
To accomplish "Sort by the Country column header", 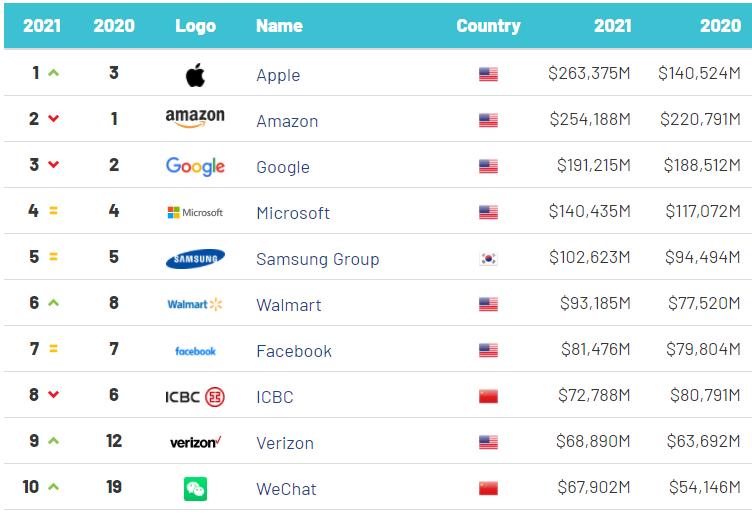I will [x=488, y=25].
